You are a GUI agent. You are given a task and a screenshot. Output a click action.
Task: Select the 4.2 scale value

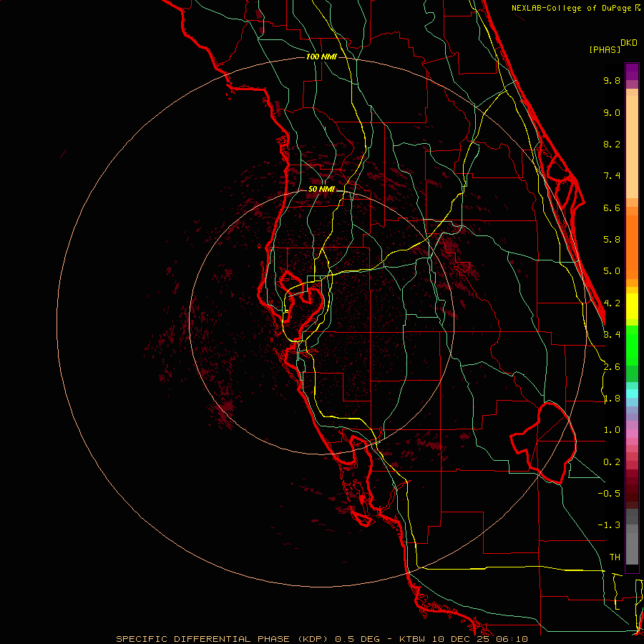pos(612,303)
